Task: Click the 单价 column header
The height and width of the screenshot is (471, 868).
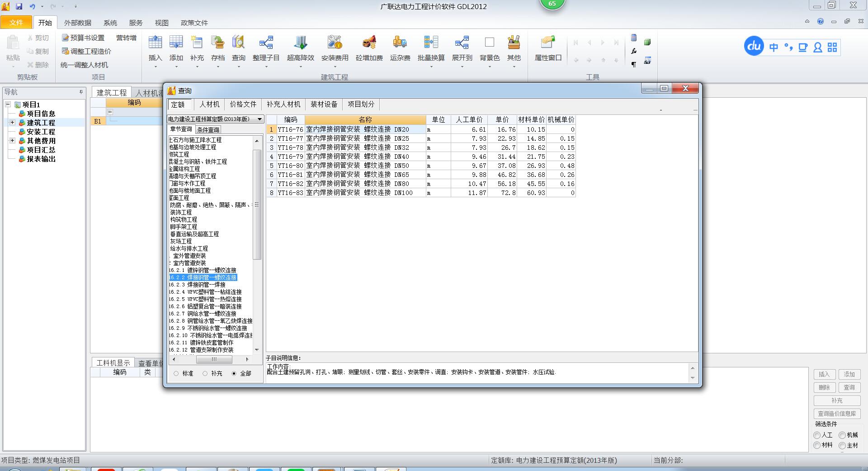Action: point(502,120)
